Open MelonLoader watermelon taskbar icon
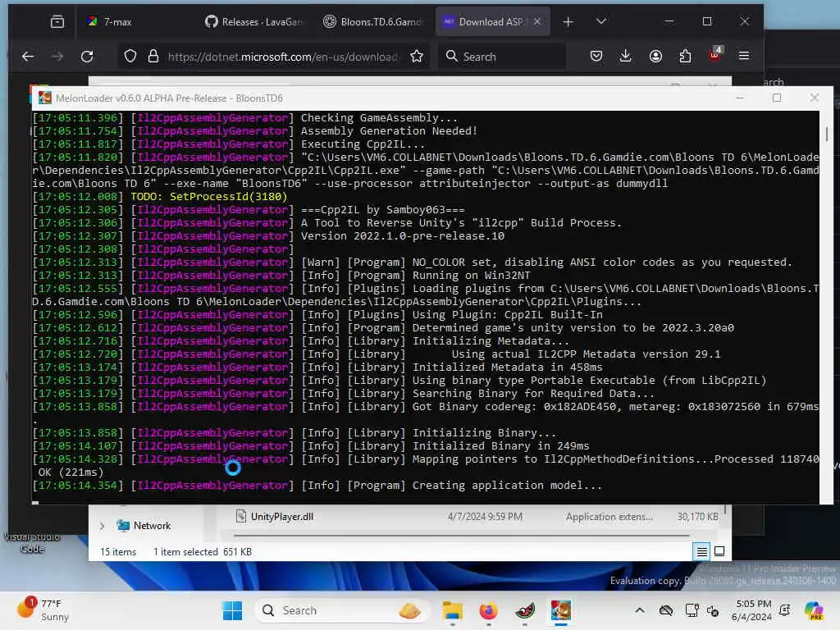 (525, 610)
